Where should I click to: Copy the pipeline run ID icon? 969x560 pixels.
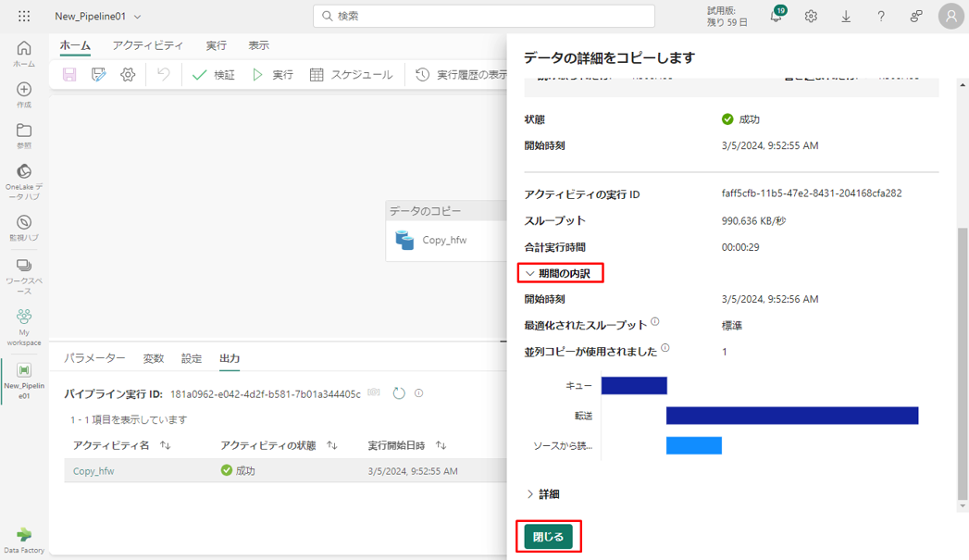pos(374,393)
